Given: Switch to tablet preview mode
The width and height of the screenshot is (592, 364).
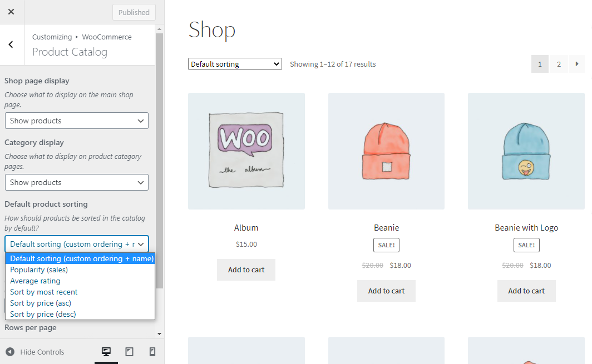Looking at the screenshot, I should [x=129, y=352].
